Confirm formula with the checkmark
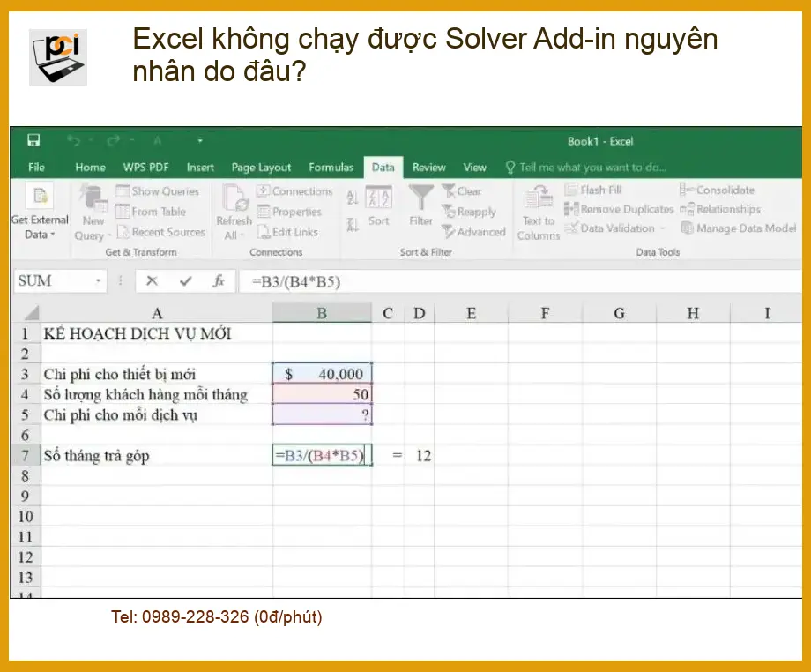The height and width of the screenshot is (672, 811). click(185, 281)
